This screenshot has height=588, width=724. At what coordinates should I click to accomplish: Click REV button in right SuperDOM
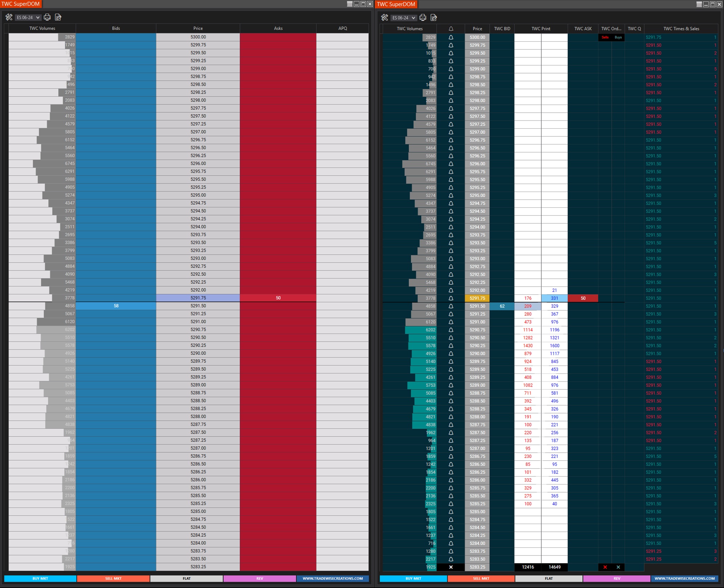tap(617, 578)
